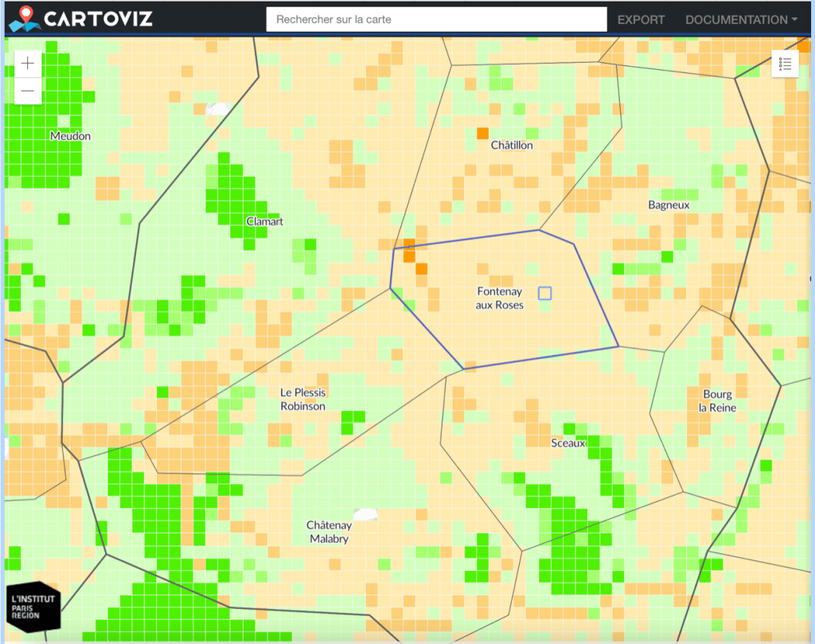Select the Meudon label on the map

tap(70, 136)
